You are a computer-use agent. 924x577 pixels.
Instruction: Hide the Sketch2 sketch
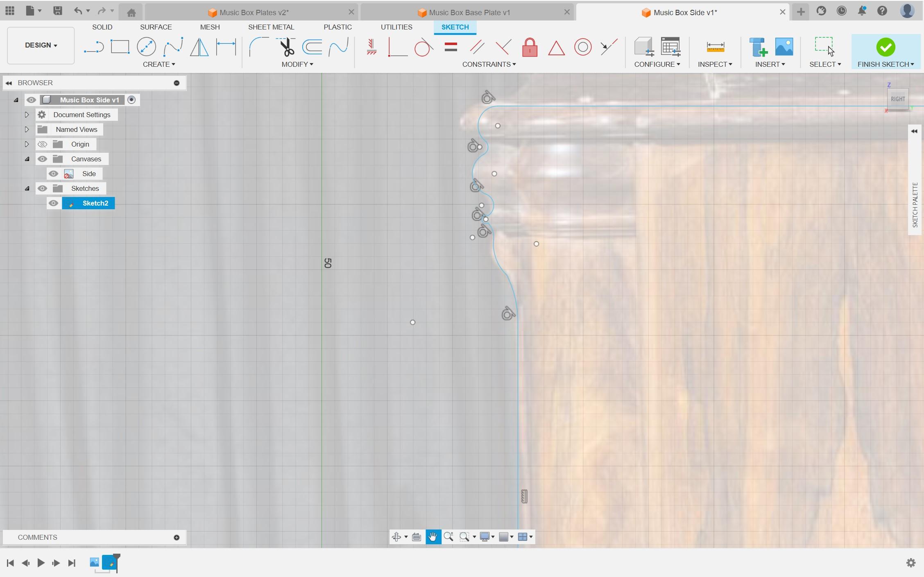[x=54, y=203]
